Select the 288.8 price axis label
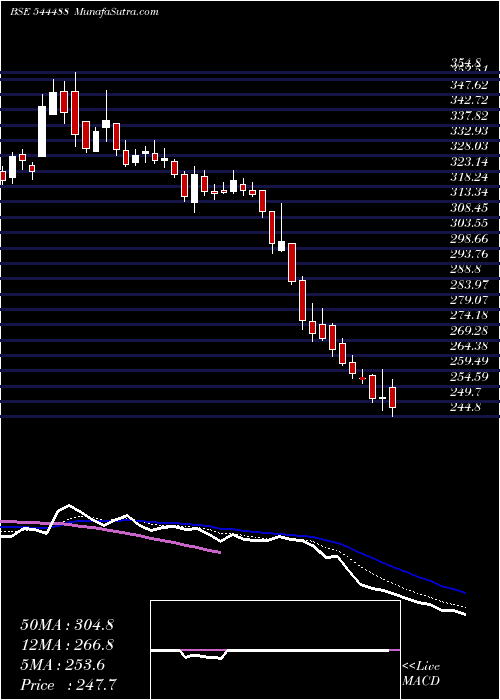Screen dimensions: 500x700 pos(467,269)
